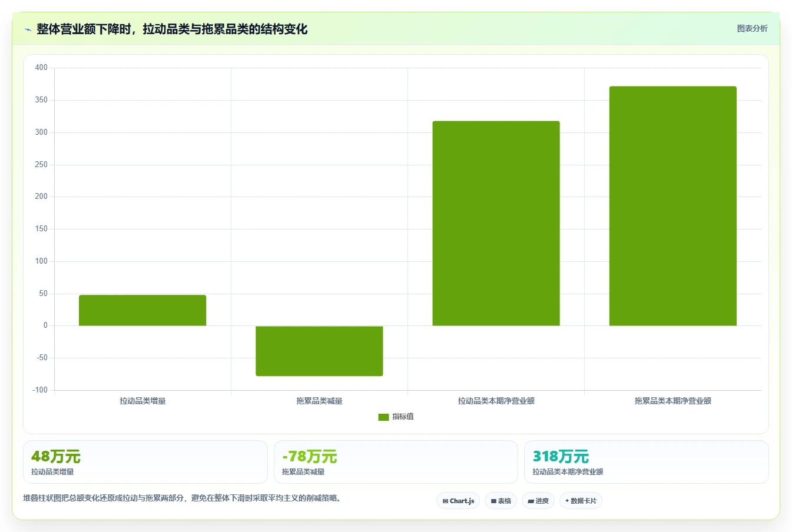Click the 指标值 legend label
This screenshot has height=532, width=792.
(x=403, y=417)
